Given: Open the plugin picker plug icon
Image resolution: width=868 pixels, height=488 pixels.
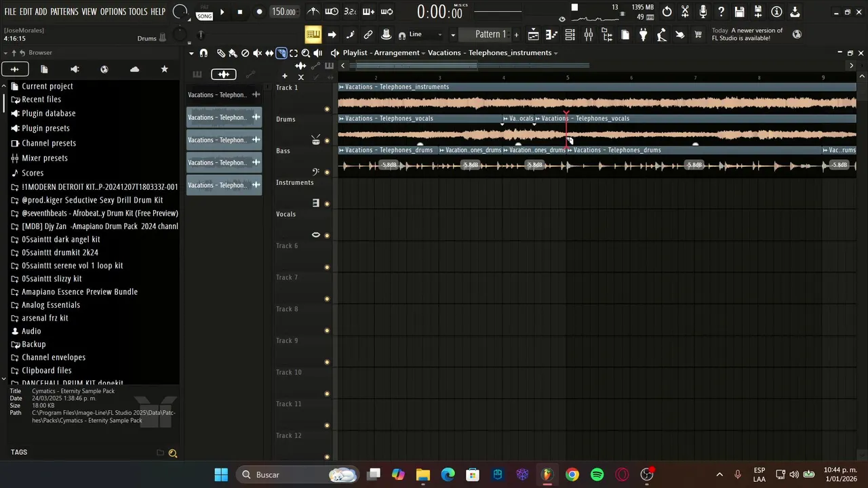Looking at the screenshot, I should [643, 35].
